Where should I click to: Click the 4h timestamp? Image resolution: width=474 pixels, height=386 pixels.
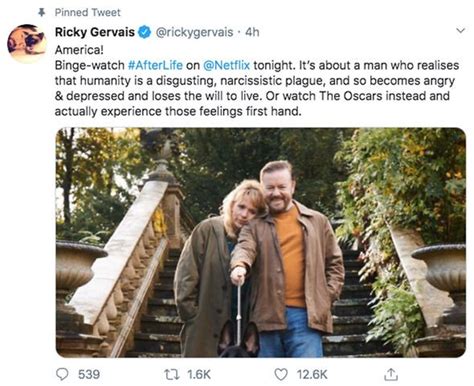[x=252, y=32]
